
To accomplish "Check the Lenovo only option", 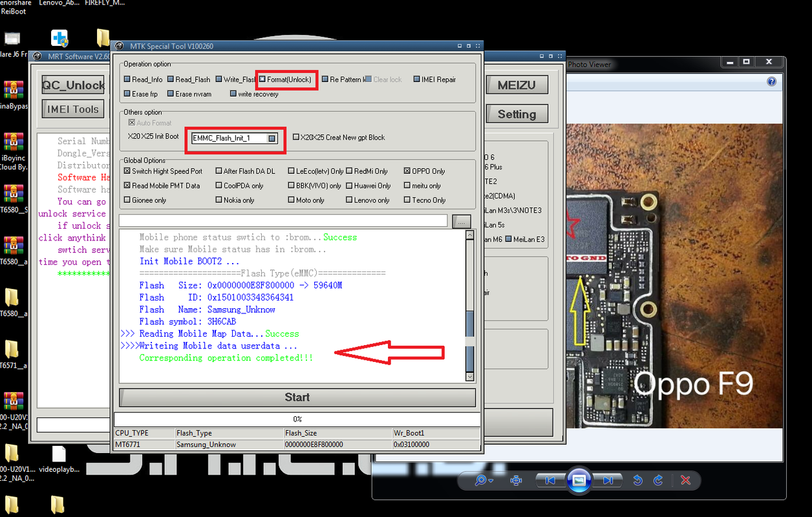I will pos(350,200).
